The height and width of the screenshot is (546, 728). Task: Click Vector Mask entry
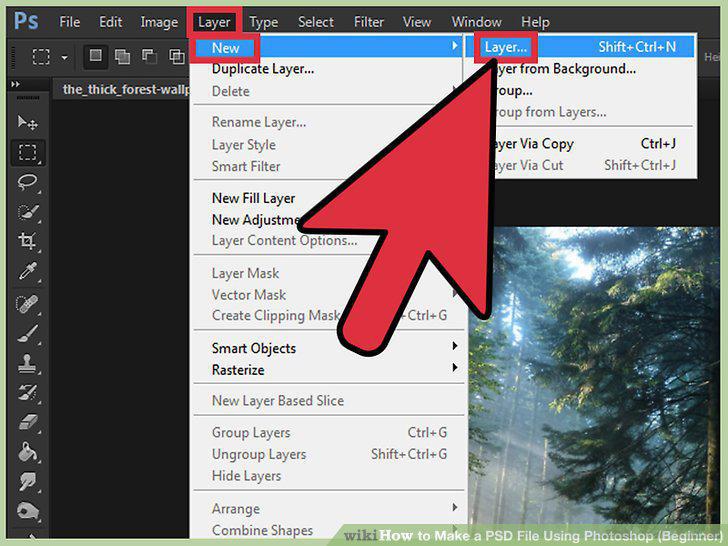click(328, 295)
